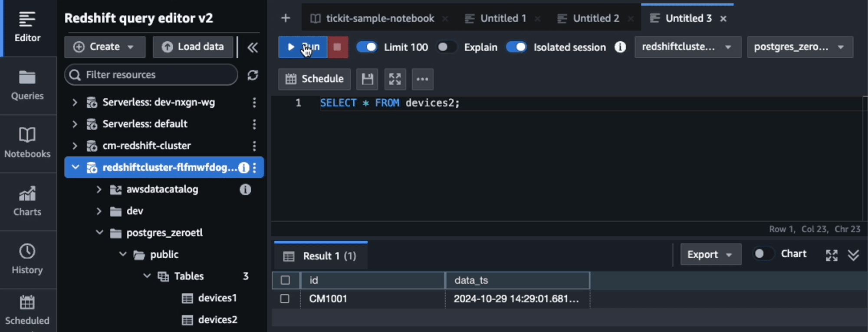Toggle the Isolated session switch
868x332 pixels.
[x=516, y=47]
